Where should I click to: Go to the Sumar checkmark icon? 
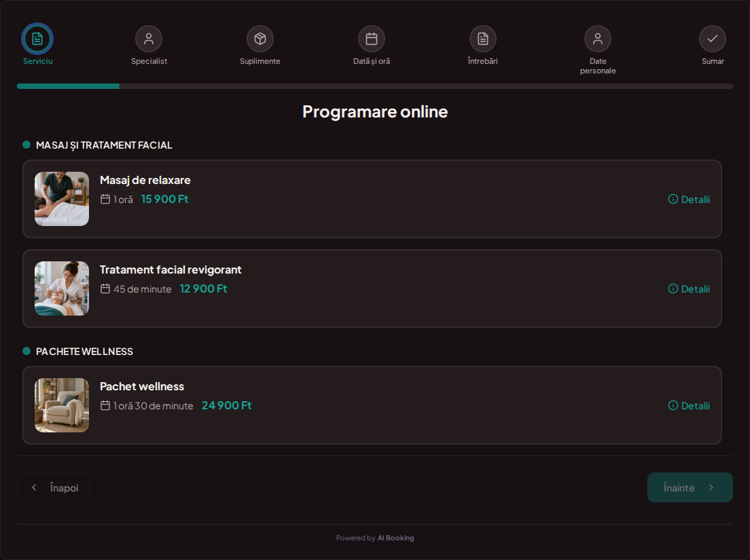pyautogui.click(x=713, y=39)
